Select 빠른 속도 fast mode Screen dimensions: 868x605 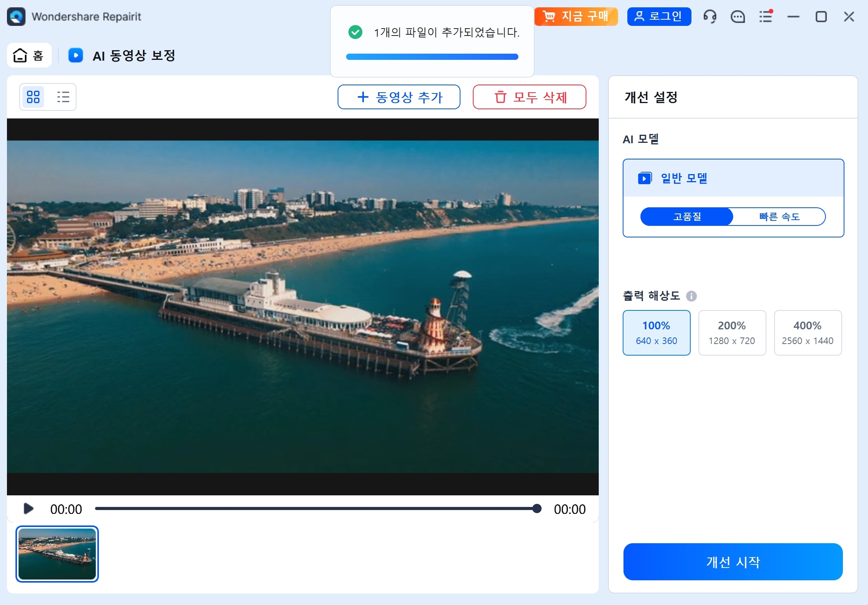click(779, 217)
